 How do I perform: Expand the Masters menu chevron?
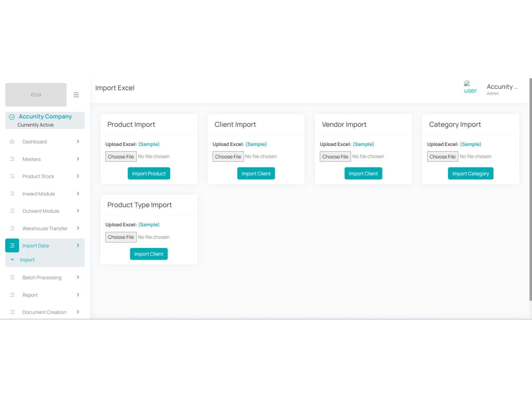[x=78, y=159]
